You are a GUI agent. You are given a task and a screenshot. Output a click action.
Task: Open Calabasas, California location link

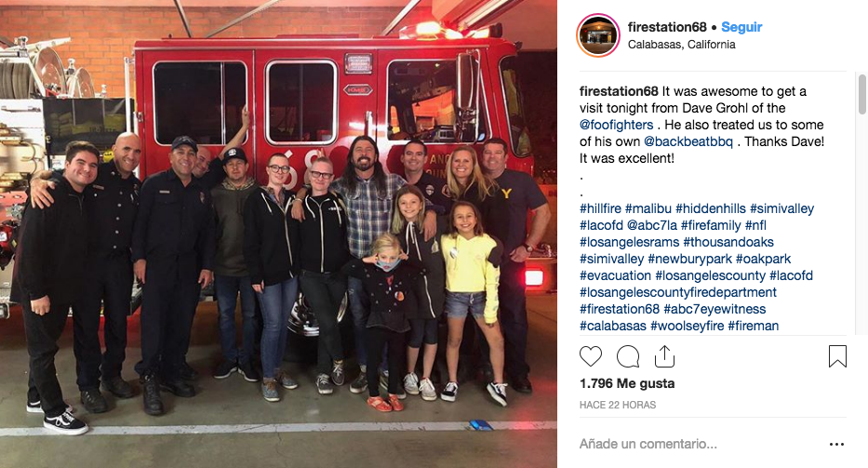tap(681, 45)
